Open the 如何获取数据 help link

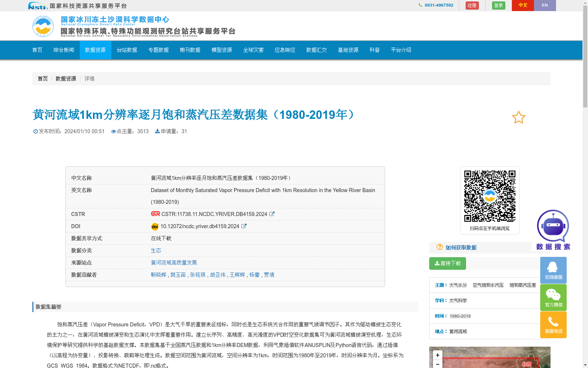[461, 248]
